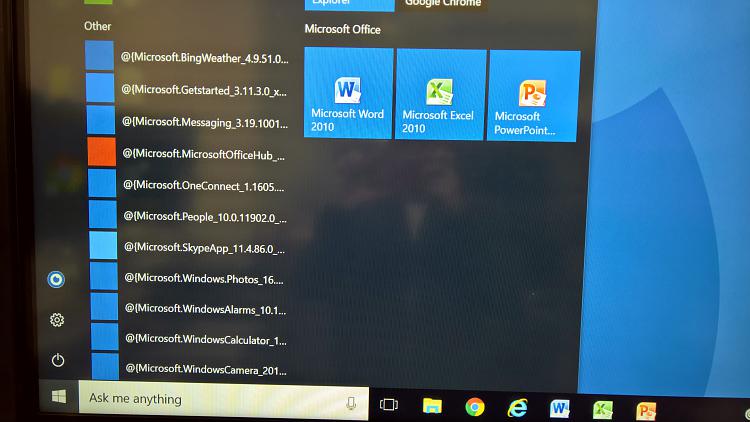Screen dimensions: 750x422
Task: Open the Microsoft Excel 2010 tile
Action: 441,95
